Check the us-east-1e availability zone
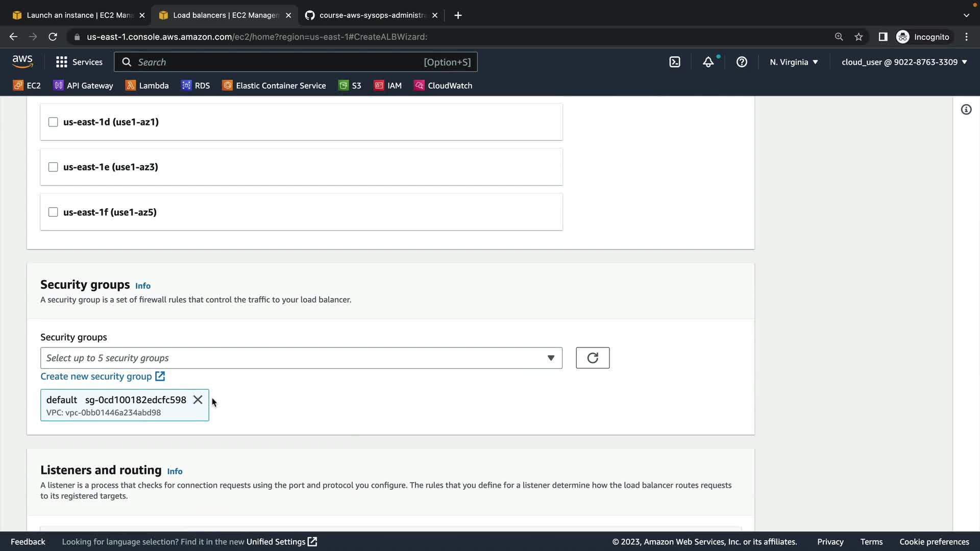The width and height of the screenshot is (980, 551). 53,167
